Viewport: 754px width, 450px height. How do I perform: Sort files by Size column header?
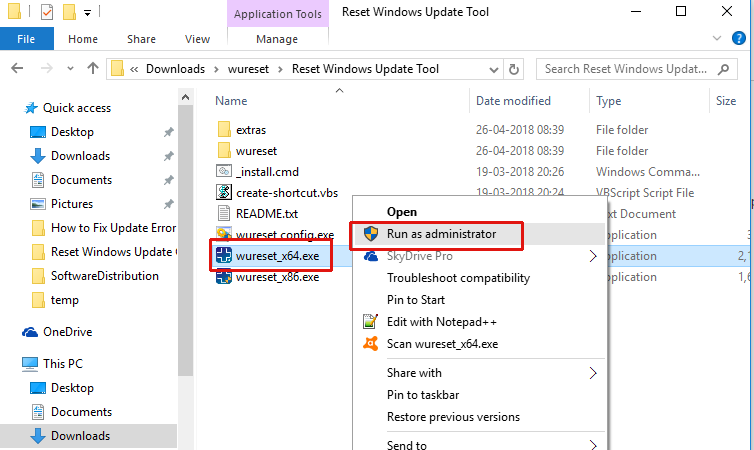click(x=726, y=100)
